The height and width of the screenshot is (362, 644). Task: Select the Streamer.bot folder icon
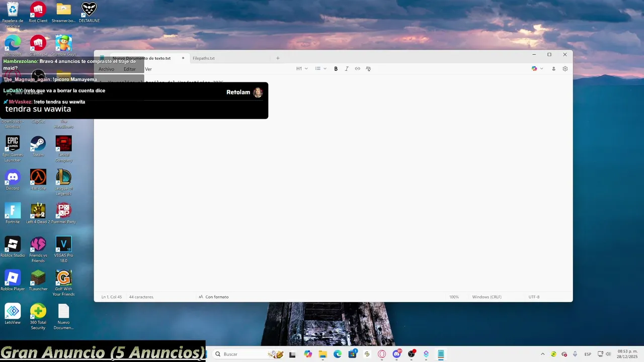(x=63, y=13)
